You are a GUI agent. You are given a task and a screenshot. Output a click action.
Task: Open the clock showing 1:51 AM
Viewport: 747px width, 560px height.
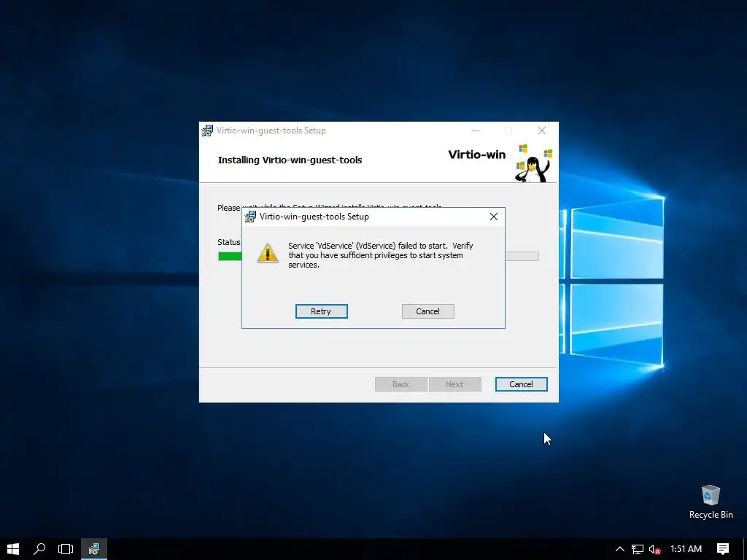[x=686, y=549]
